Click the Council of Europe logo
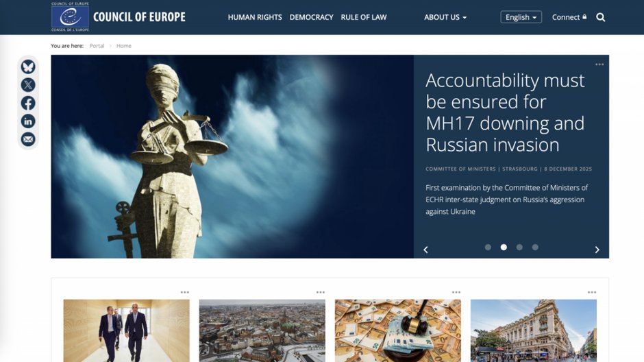 [x=119, y=17]
